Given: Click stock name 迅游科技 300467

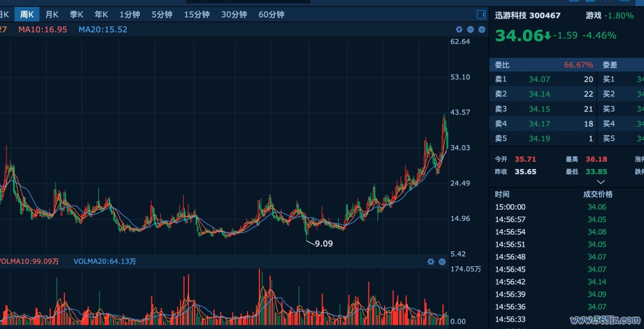Looking at the screenshot, I should [x=528, y=16].
